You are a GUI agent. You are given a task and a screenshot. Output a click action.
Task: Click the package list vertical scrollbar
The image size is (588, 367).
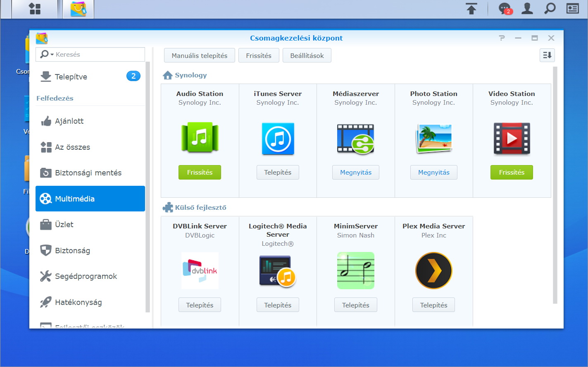pyautogui.click(x=555, y=185)
